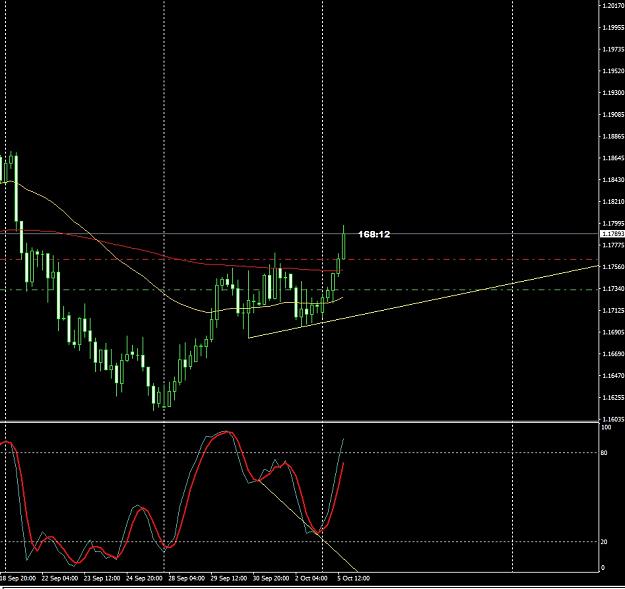Image resolution: width=625 pixels, height=589 pixels.
Task: Select price axis value 1.17340
Action: [x=613, y=288]
